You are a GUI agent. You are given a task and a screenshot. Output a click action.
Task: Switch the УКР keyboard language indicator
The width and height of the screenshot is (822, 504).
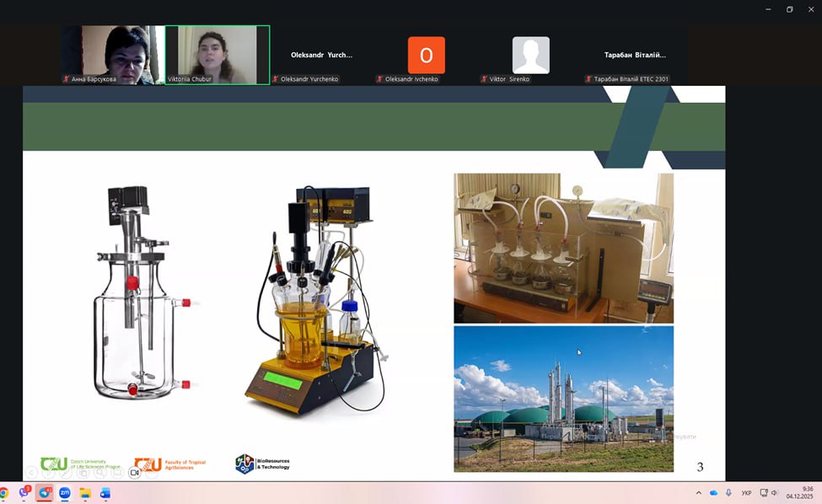coord(746,493)
